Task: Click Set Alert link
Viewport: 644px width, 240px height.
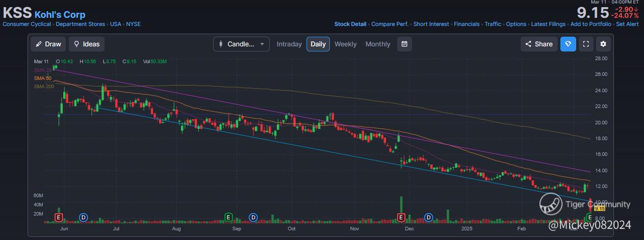Action: [x=627, y=24]
